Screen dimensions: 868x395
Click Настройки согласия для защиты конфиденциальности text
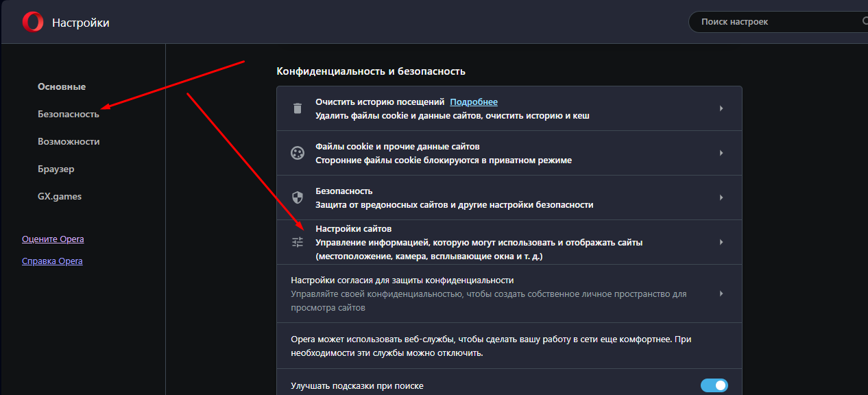[x=402, y=280]
